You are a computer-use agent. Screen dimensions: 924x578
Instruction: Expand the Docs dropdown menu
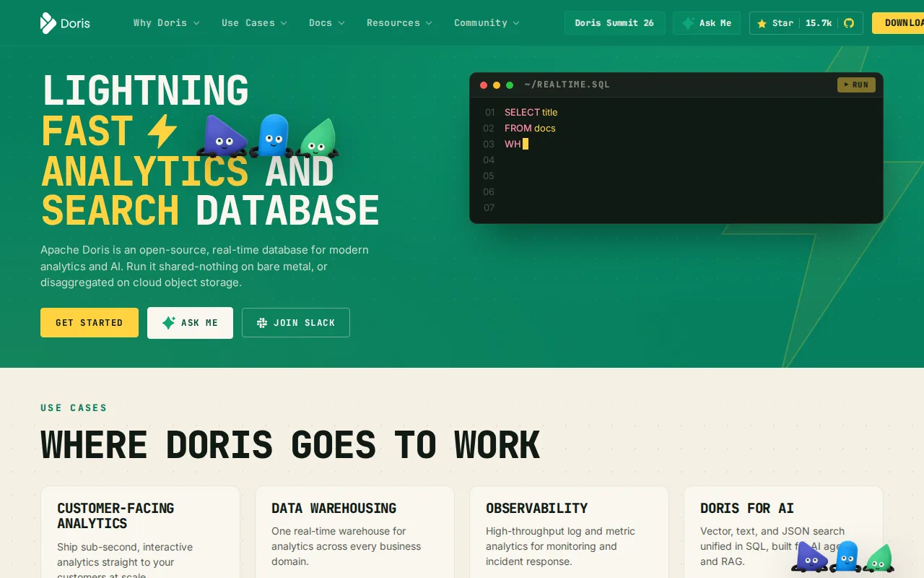(x=327, y=23)
